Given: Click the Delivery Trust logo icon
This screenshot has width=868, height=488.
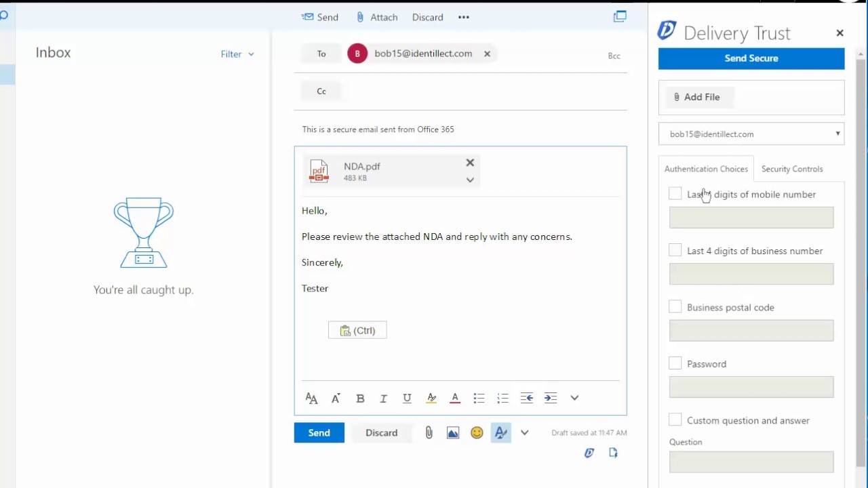Looking at the screenshot, I should pos(667,30).
